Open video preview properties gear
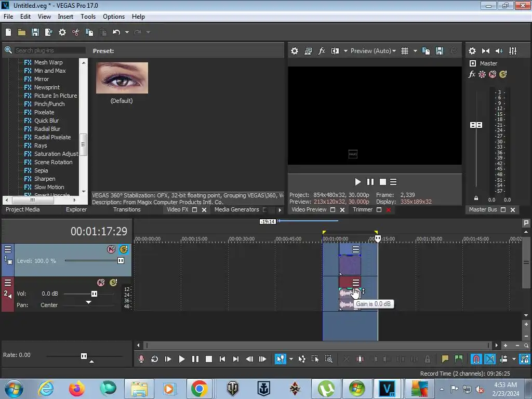The height and width of the screenshot is (399, 532). [x=295, y=51]
